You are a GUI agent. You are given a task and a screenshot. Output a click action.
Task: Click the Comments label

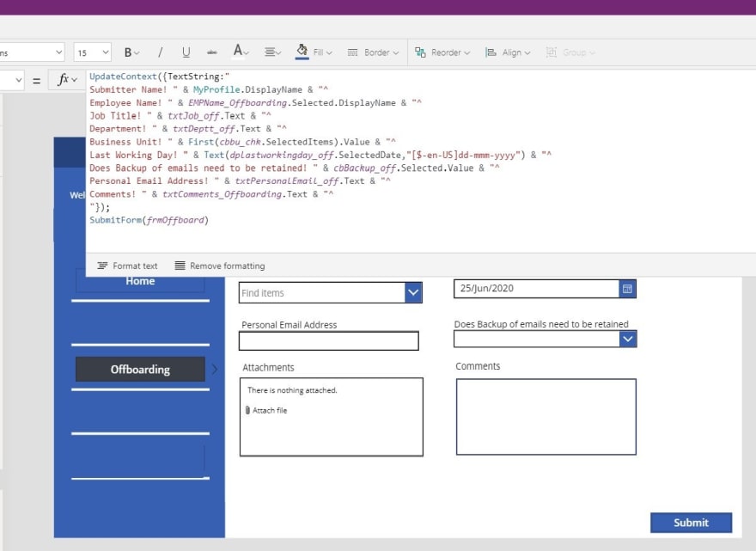pyautogui.click(x=478, y=366)
